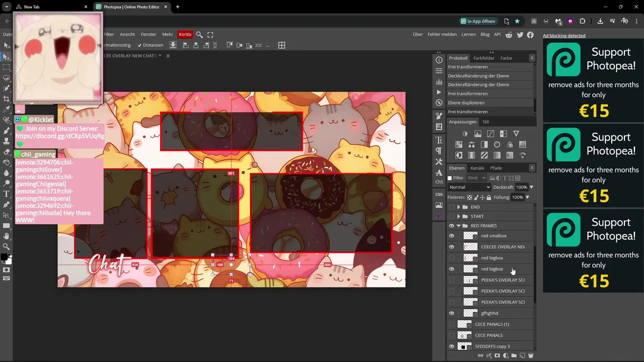The width and height of the screenshot is (644, 362).
Task: Click the align left edges icon
Action: point(186,45)
